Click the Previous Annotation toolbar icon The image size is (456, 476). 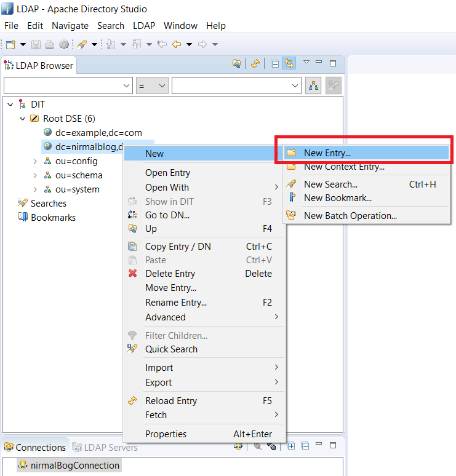137,45
